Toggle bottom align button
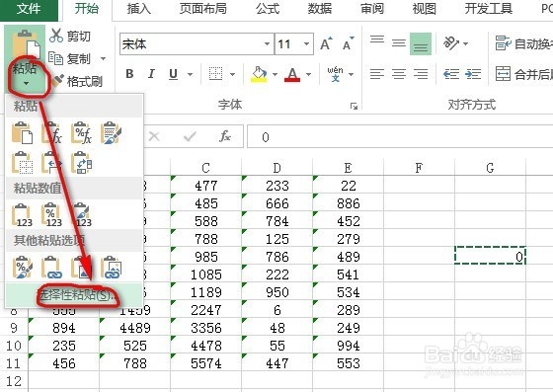553x392 pixels. tap(421, 43)
